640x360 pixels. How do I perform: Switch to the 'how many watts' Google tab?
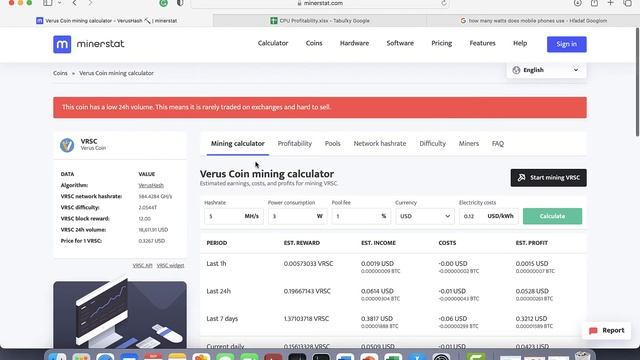coord(533,20)
